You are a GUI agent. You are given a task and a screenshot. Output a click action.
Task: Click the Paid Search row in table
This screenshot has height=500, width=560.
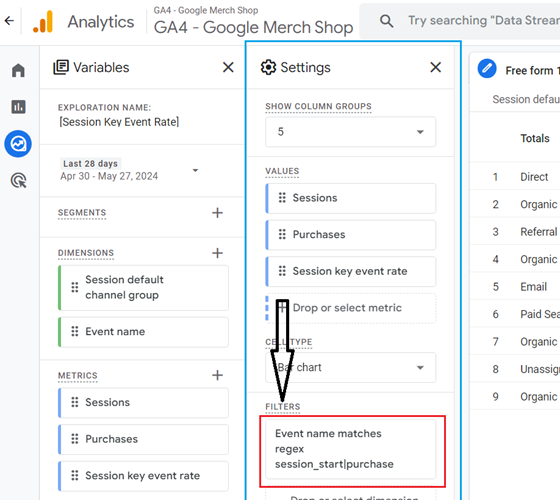pos(515,314)
